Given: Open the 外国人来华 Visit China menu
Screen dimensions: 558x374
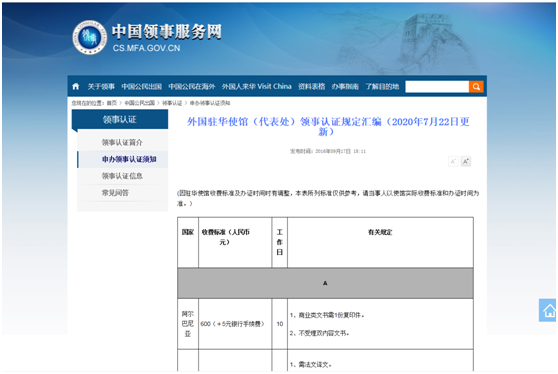Looking at the screenshot, I should point(257,86).
